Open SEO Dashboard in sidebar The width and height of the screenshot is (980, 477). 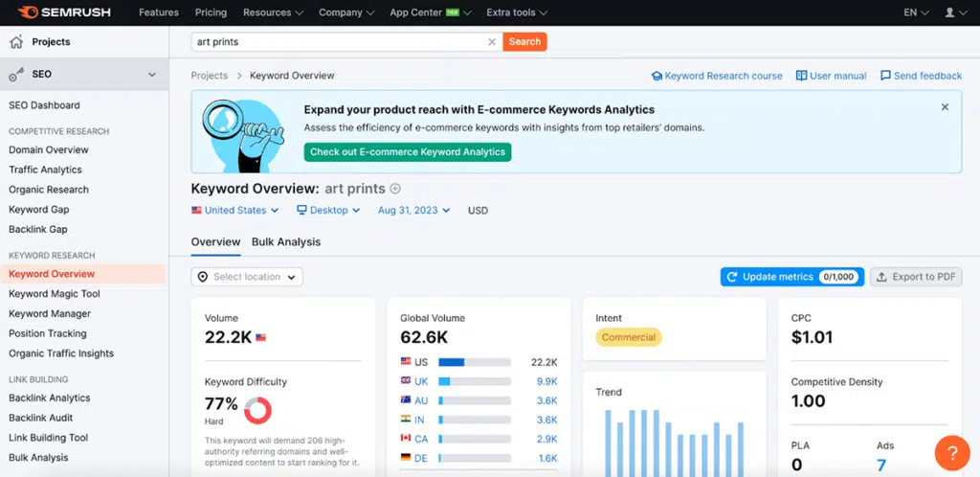pos(44,105)
